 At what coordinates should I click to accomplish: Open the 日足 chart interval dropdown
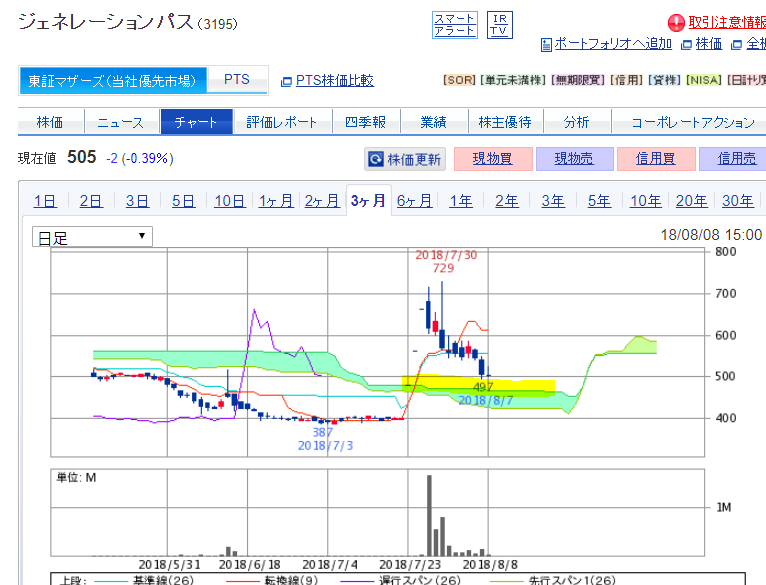[92, 237]
